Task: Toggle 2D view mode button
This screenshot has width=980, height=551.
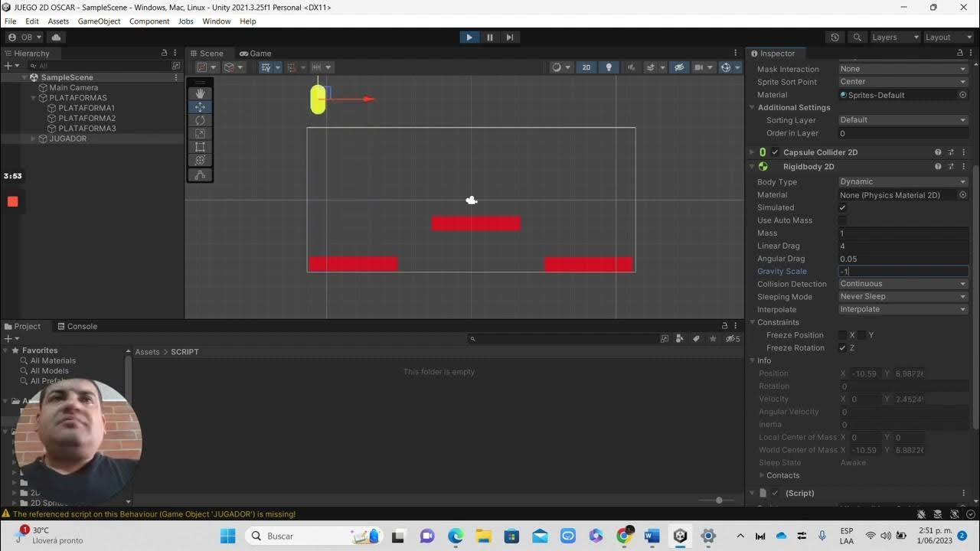Action: point(586,67)
